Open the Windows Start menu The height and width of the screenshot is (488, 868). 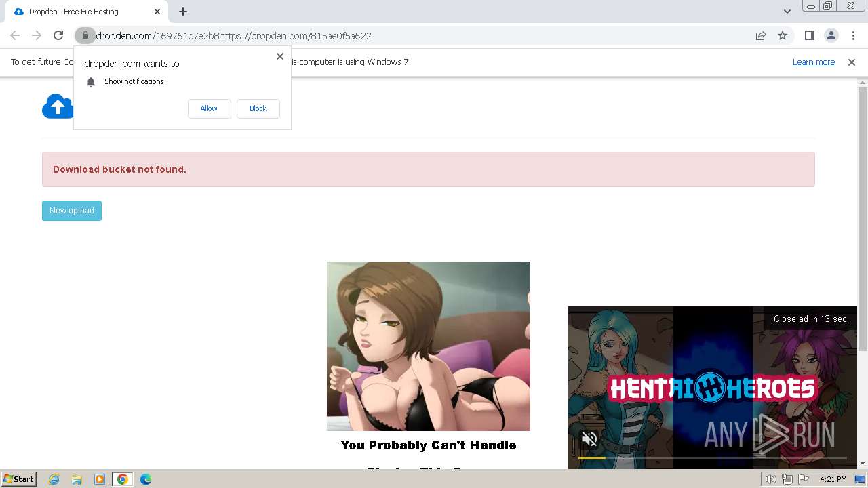(x=18, y=479)
